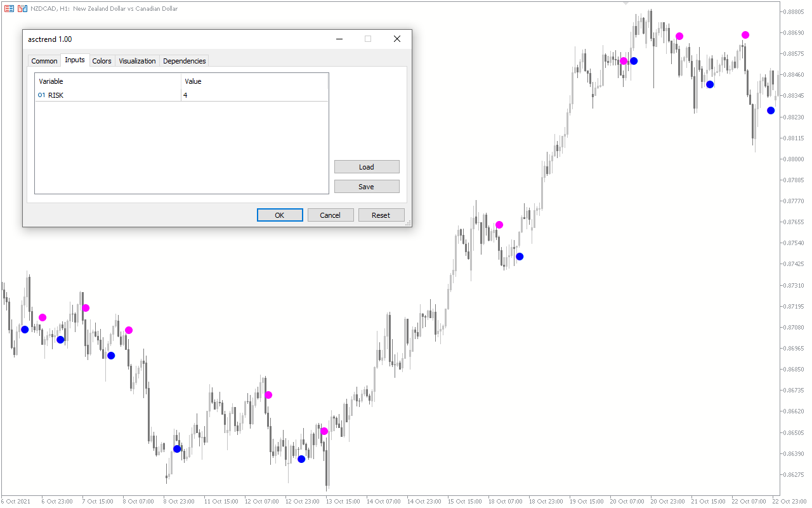Click the 01 integer type icon beside RISK
812x508 pixels.
[41, 95]
